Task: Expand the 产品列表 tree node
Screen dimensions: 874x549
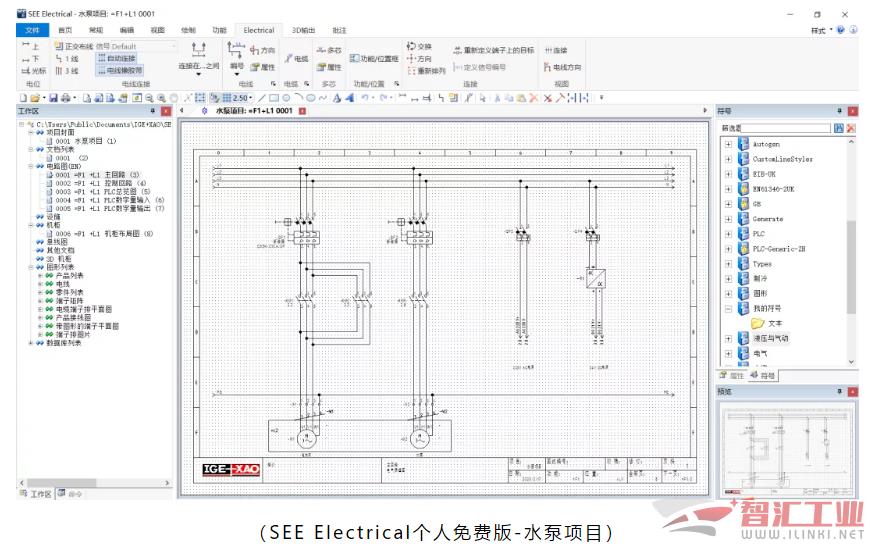Action: [40, 275]
